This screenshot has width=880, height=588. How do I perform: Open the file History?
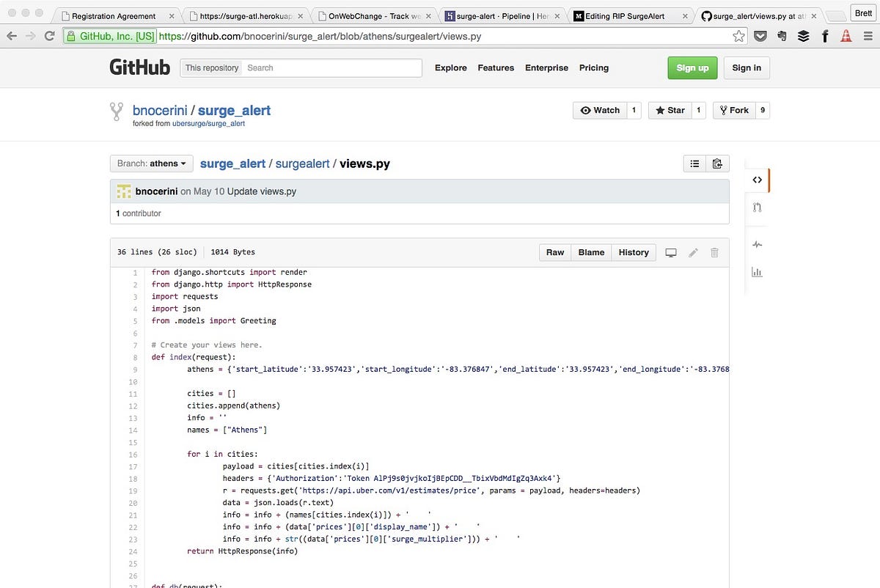click(x=634, y=252)
